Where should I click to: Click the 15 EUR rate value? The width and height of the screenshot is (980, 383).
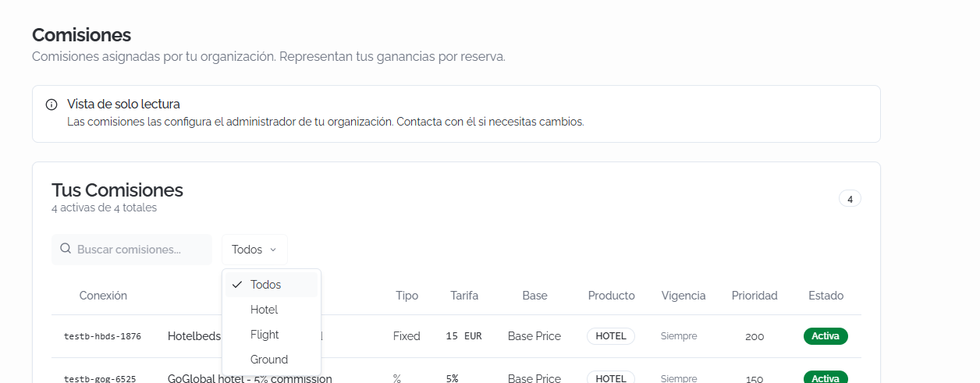point(463,336)
